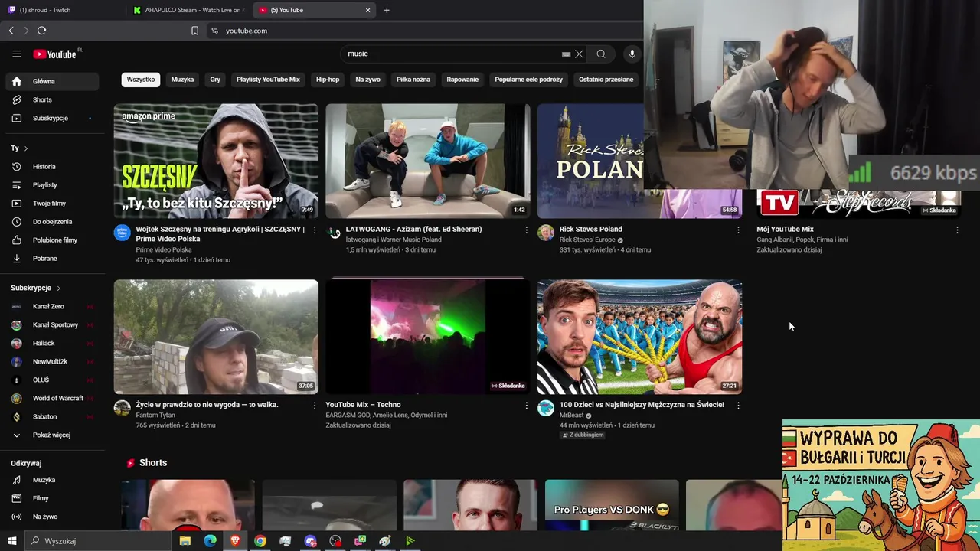Image resolution: width=980 pixels, height=551 pixels.
Task: Select the Rapowanie filter chip
Action: point(462,80)
